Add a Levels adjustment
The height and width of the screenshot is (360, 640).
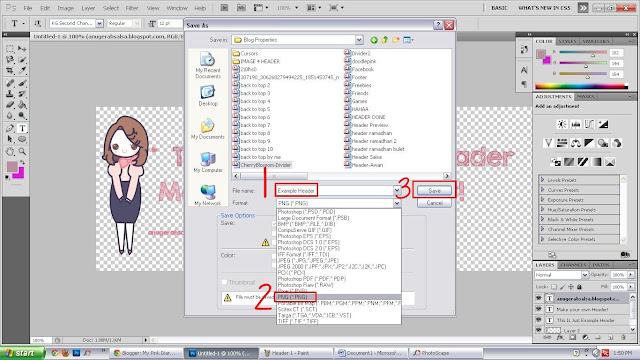pyautogui.click(x=576, y=124)
